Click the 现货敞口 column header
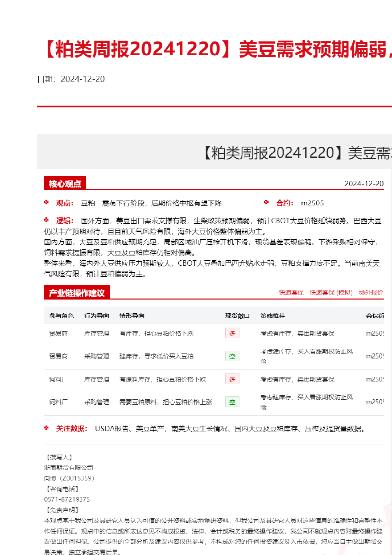The width and height of the screenshot is (392, 555). [x=237, y=316]
